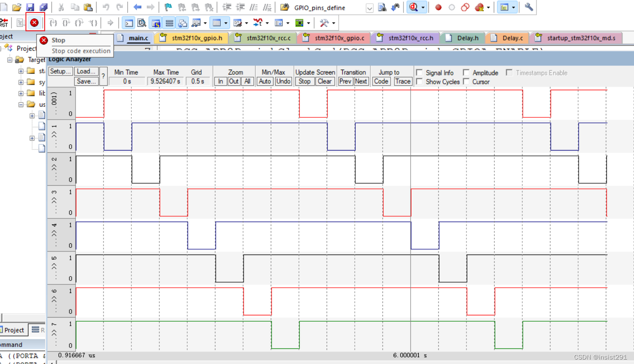Jump to next transition with Next

click(361, 81)
